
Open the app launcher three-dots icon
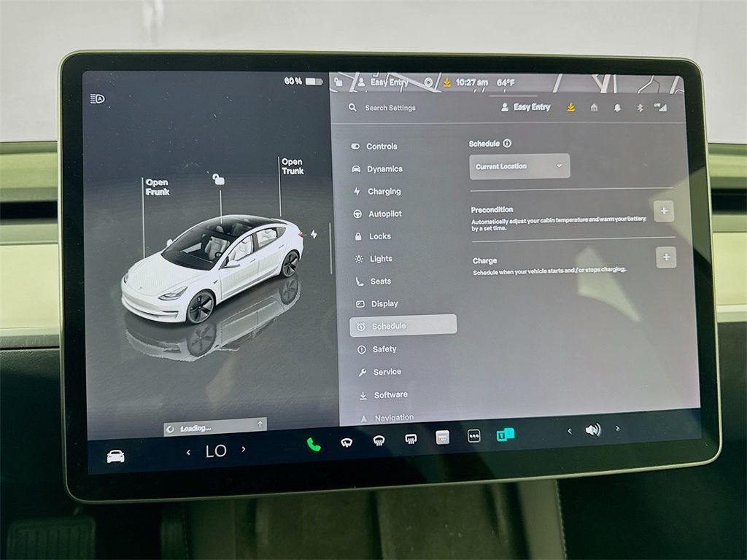click(x=473, y=436)
